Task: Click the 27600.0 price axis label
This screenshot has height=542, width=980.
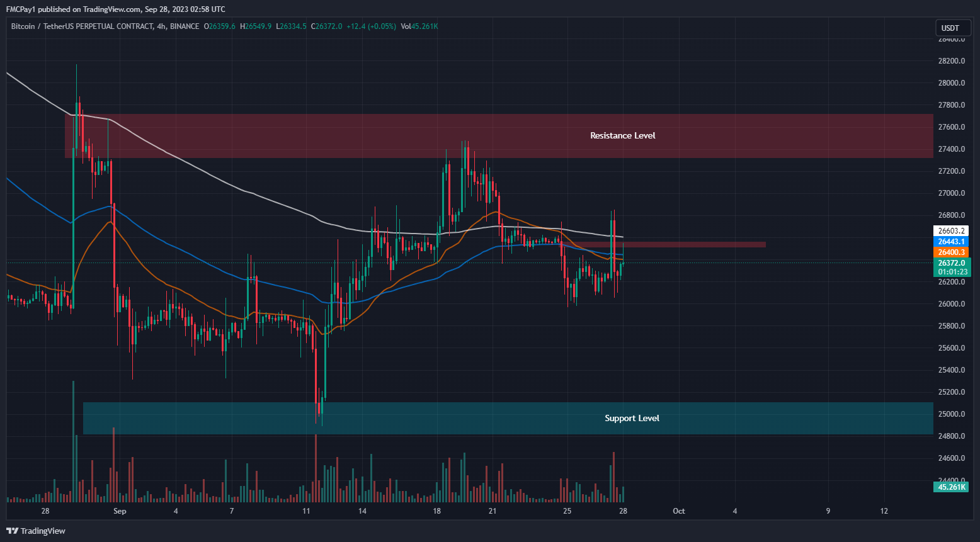Action: click(x=952, y=127)
